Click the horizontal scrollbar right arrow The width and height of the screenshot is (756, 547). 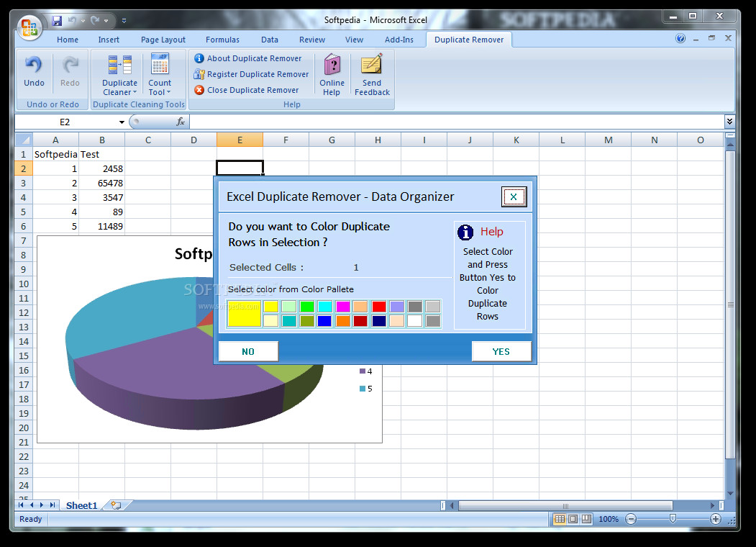[x=713, y=505]
